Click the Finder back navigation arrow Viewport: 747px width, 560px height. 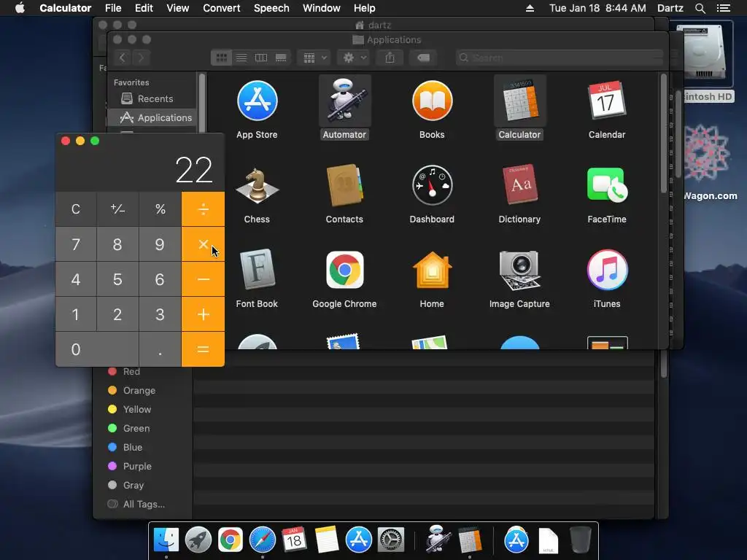tap(123, 58)
